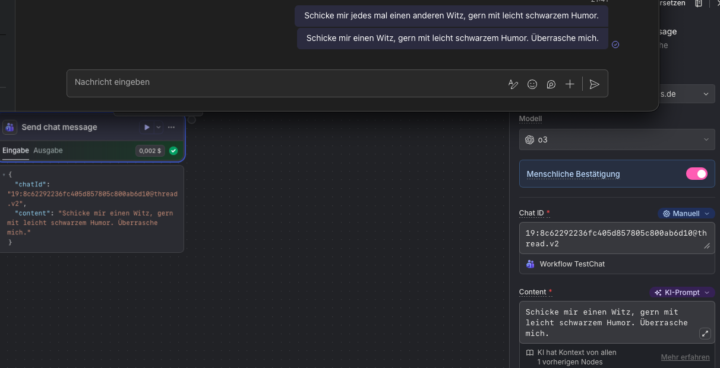720x368 pixels.
Task: Toggle the Menschliche Bestätigung switch
Action: (697, 174)
